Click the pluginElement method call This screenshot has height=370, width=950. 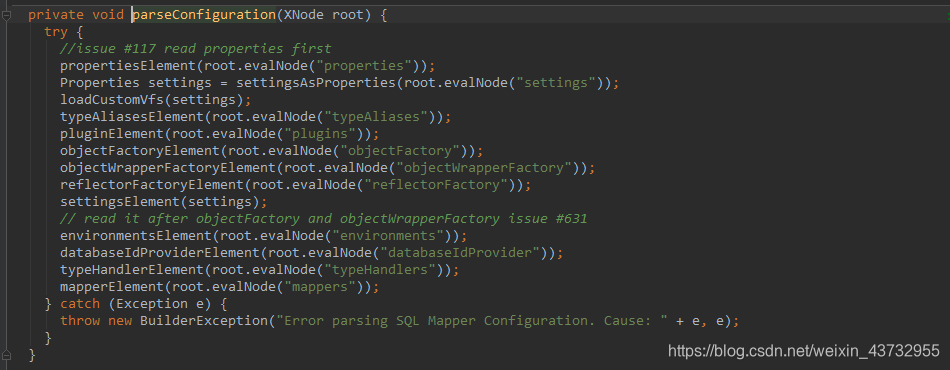[112, 133]
